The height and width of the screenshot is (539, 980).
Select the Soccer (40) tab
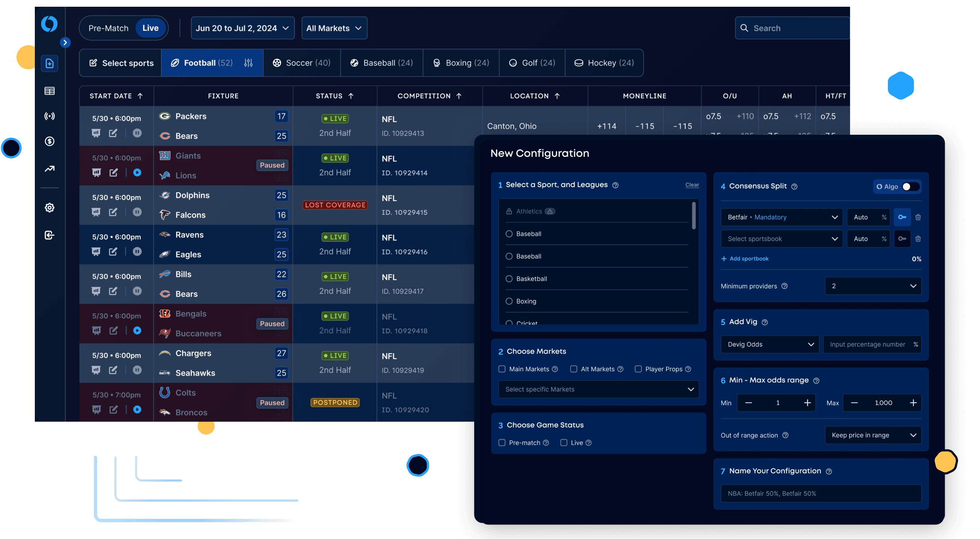tap(301, 63)
